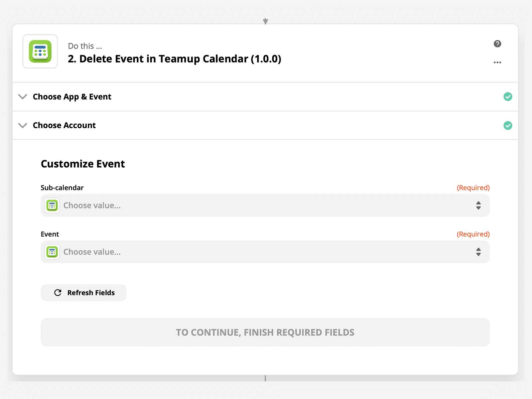The width and height of the screenshot is (532, 399).
Task: Open the three-dot more options menu
Action: pos(497,63)
